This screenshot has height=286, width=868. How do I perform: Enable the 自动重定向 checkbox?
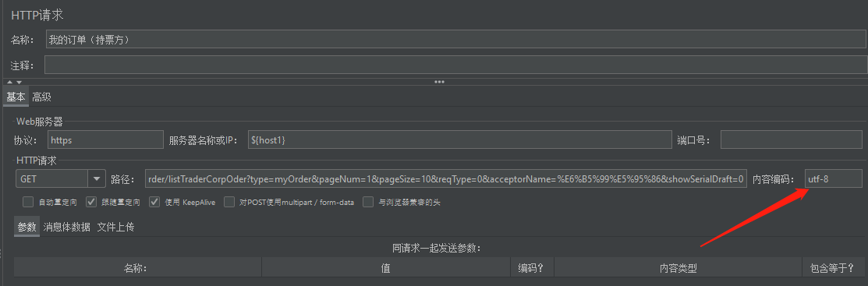[28, 202]
